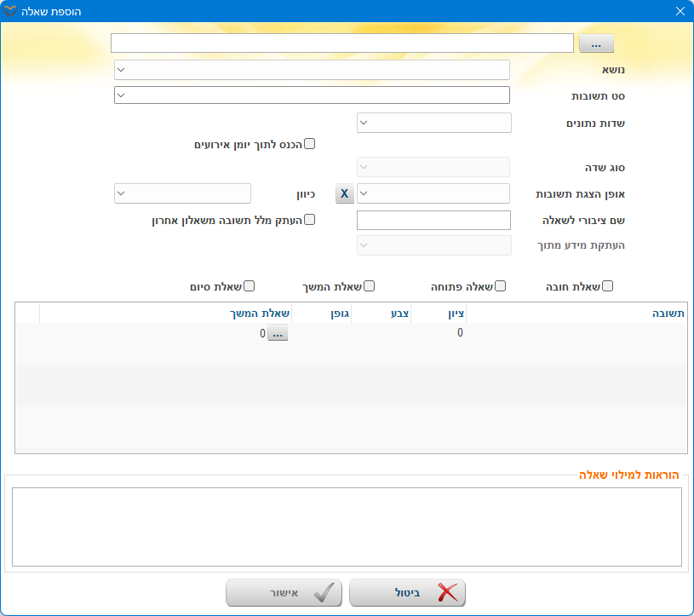Enable the שאלת סיום checkbox
Viewport: 694px width, 616px height.
(x=250, y=286)
